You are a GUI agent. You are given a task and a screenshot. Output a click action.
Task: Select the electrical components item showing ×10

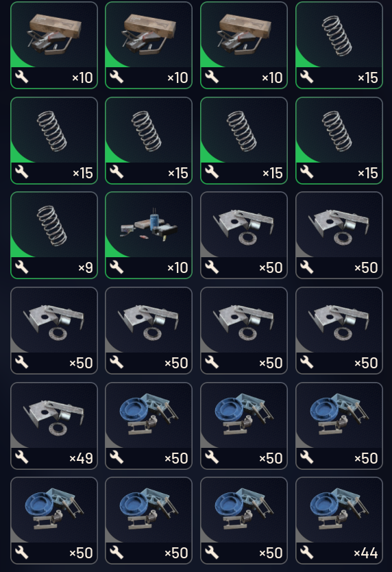coord(149,235)
